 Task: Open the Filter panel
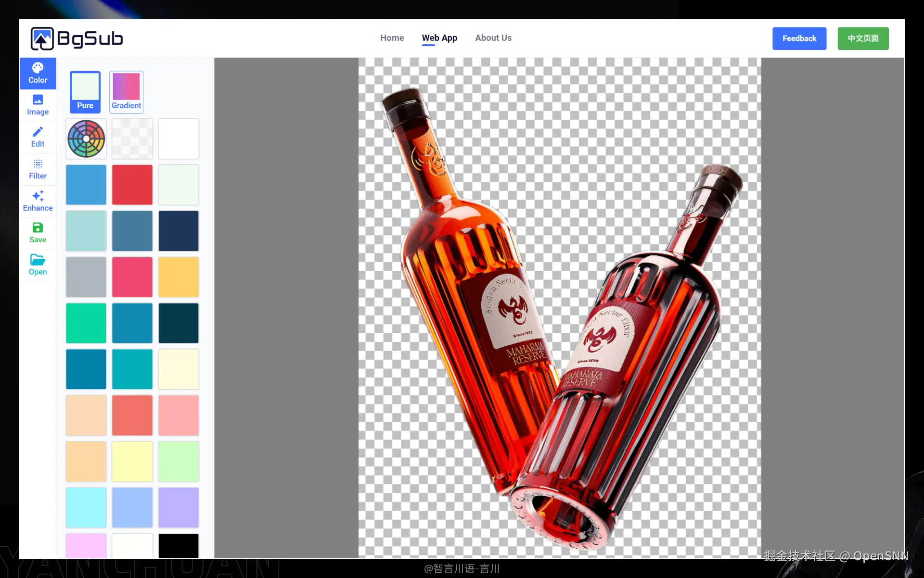(x=38, y=169)
